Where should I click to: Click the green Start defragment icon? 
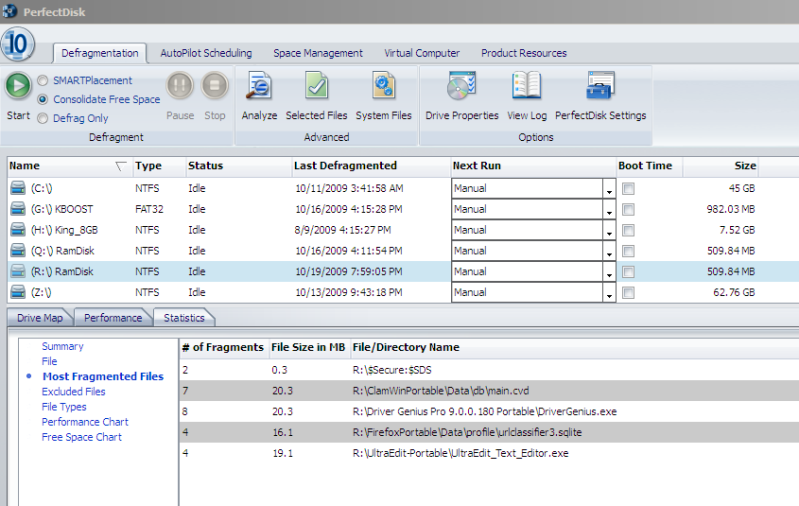click(18, 86)
